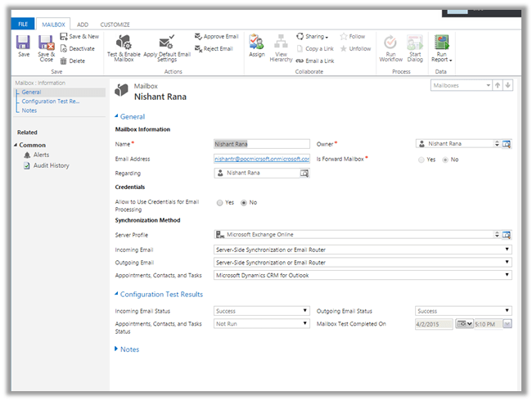Select Yes for Is Forward Mailbox
This screenshot has width=532, height=401.
coord(422,160)
